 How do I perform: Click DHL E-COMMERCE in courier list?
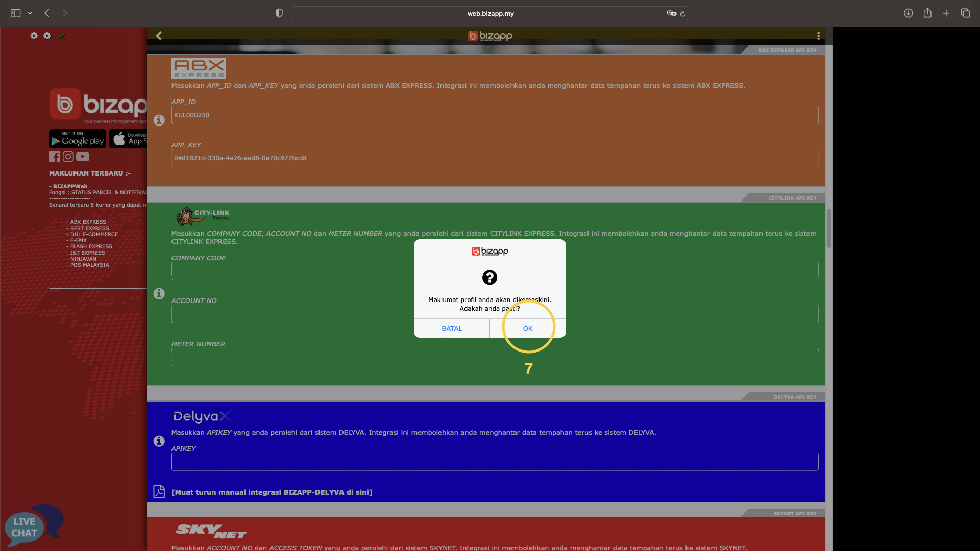[x=94, y=235]
